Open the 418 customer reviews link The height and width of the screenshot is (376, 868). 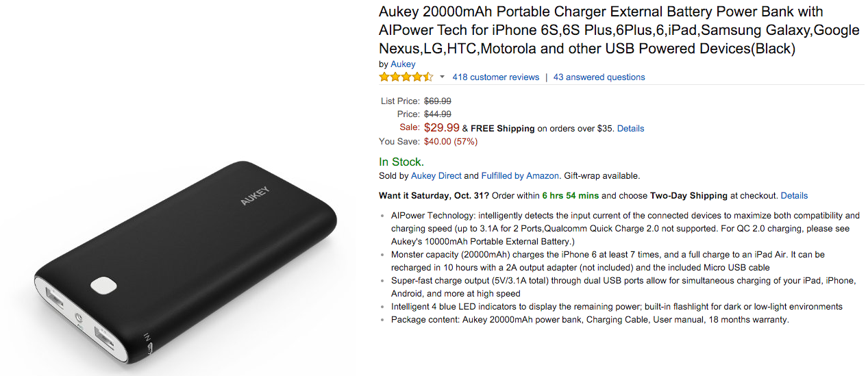coord(496,77)
